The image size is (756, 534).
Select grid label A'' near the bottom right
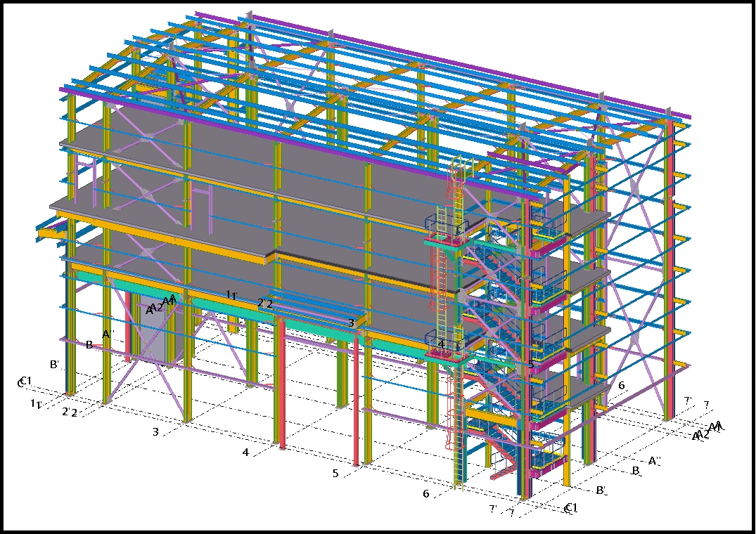(654, 461)
